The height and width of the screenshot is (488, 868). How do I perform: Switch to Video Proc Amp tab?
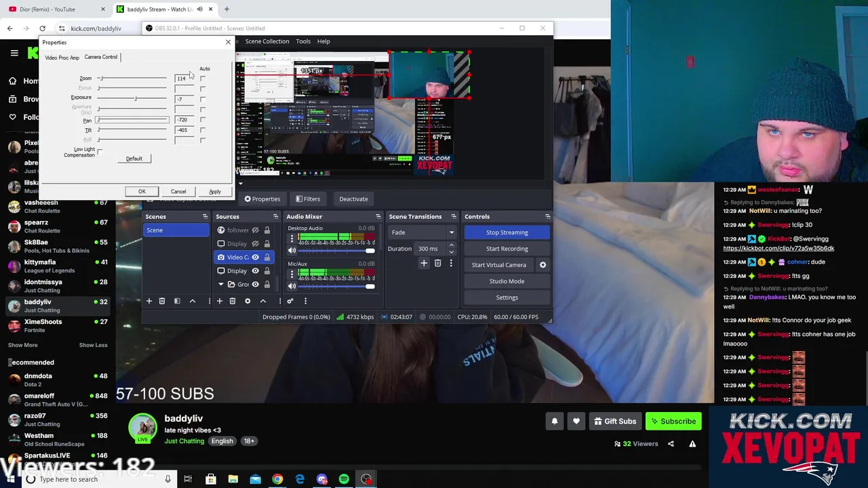coord(62,58)
